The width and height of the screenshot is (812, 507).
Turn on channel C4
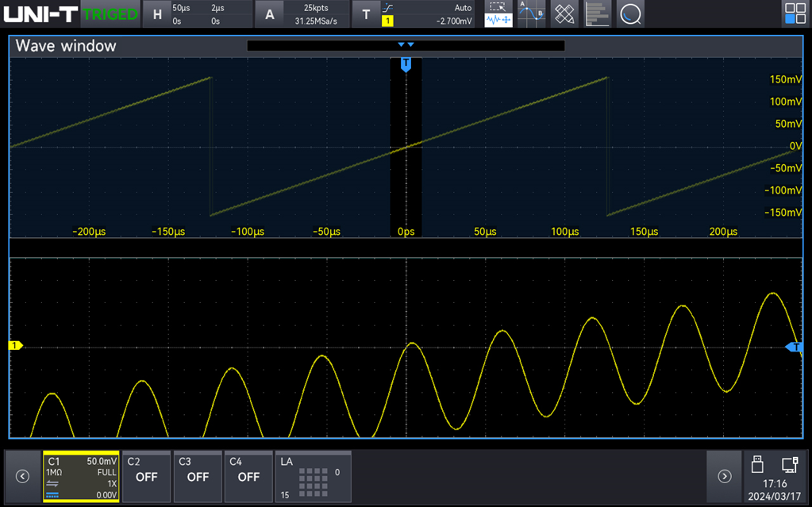pos(248,477)
